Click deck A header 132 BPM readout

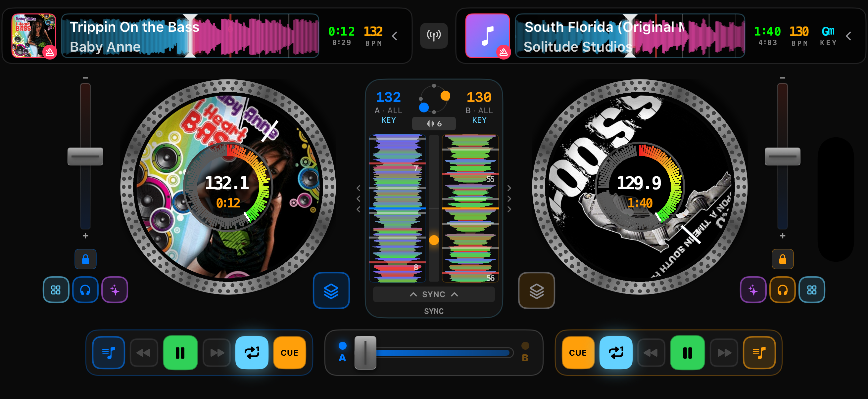click(x=373, y=35)
